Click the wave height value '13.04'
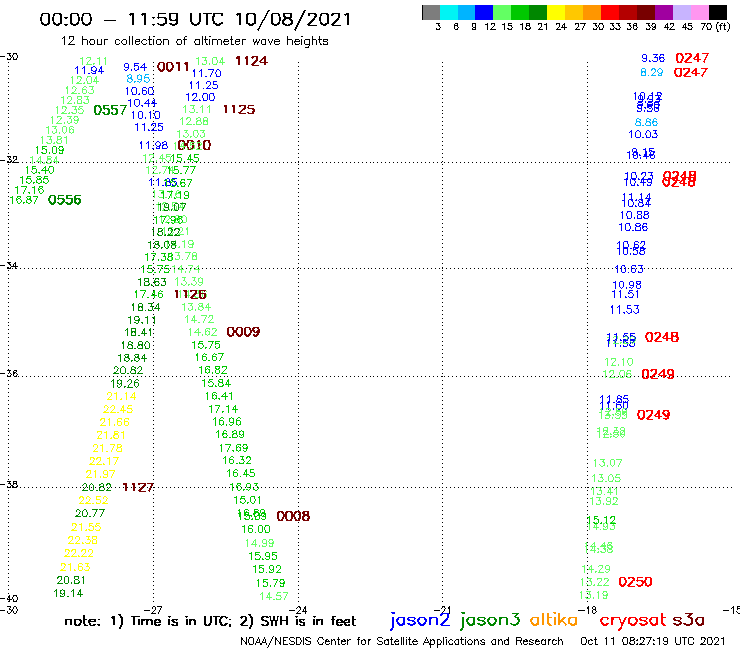 [x=210, y=61]
